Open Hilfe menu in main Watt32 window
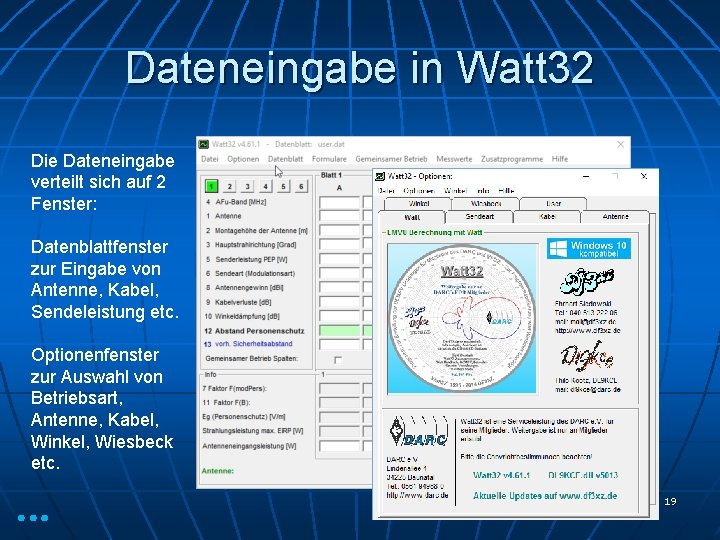Image resolution: width=720 pixels, height=540 pixels. 560,159
